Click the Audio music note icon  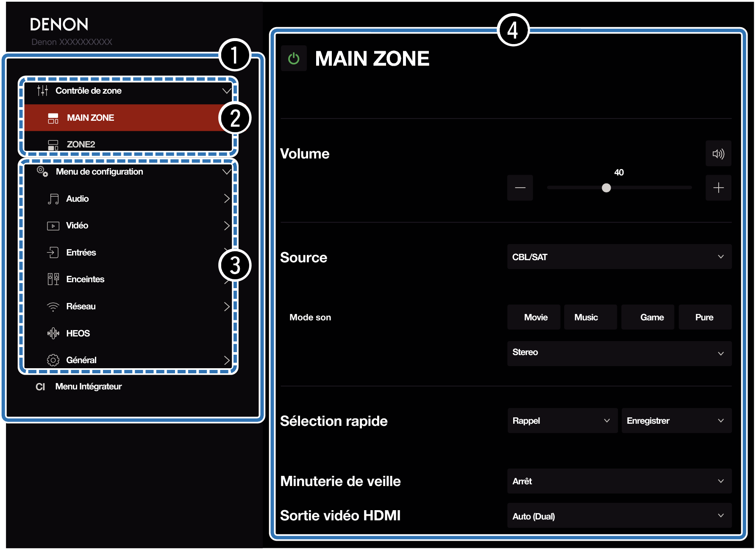pos(53,199)
